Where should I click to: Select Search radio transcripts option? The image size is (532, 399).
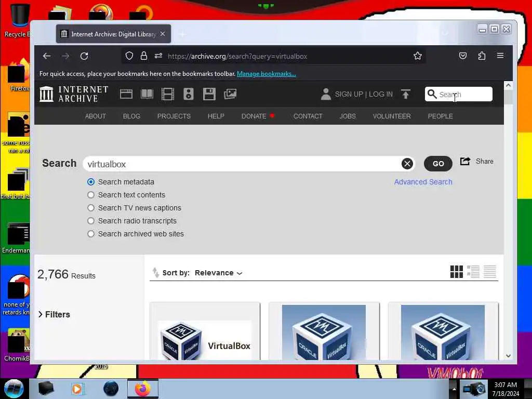click(x=90, y=221)
